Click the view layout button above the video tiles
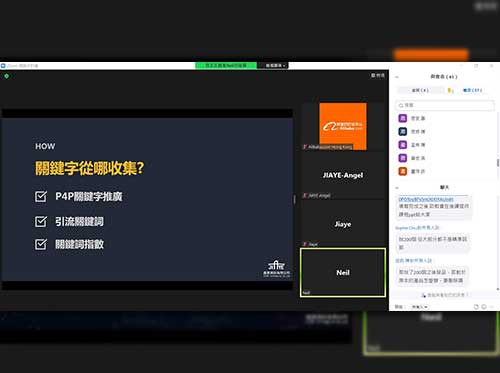The height and width of the screenshot is (373, 500). pos(378,76)
